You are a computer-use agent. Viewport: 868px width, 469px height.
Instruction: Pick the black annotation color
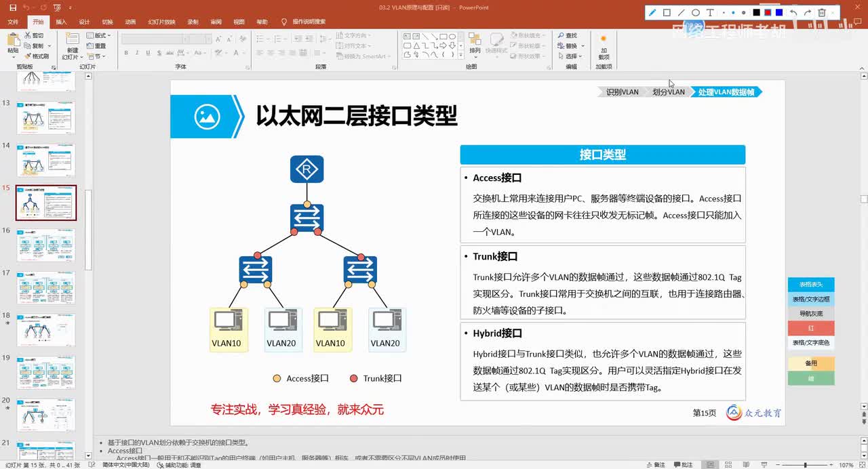pos(757,12)
